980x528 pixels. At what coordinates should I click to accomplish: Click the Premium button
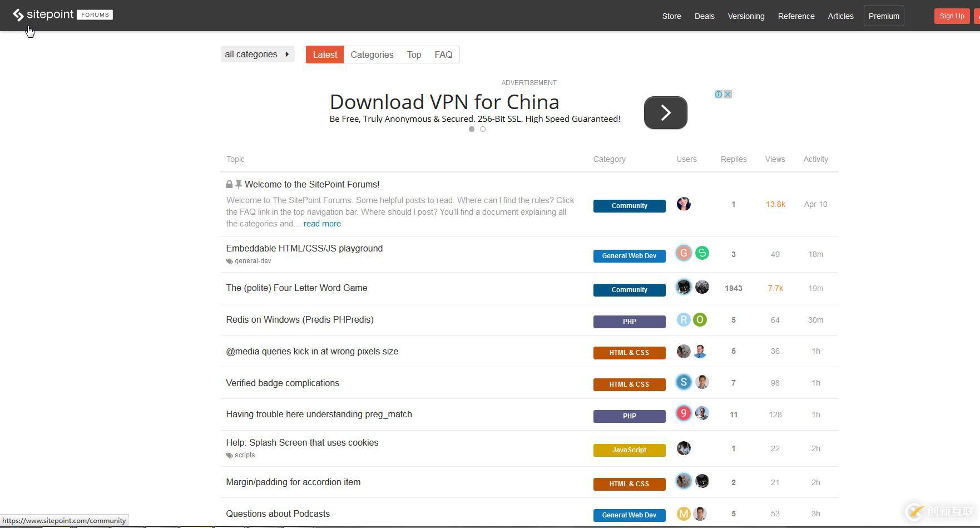click(884, 16)
